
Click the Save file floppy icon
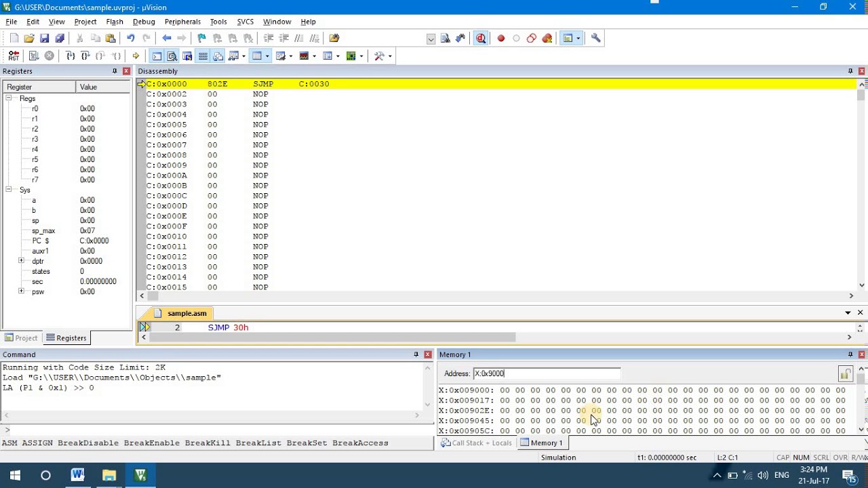click(x=44, y=39)
